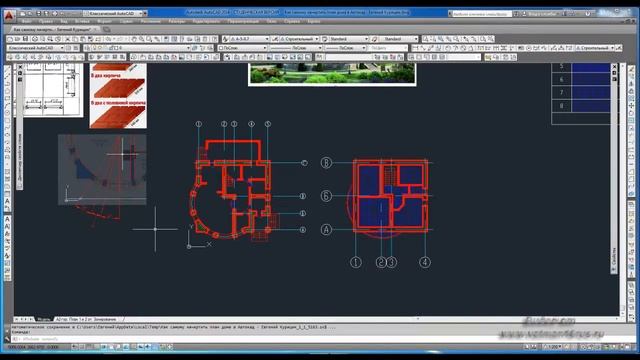The height and width of the screenshot is (360, 640).
Task: Click Linear dimension tool in Dimension toolbar
Action: 414,48
